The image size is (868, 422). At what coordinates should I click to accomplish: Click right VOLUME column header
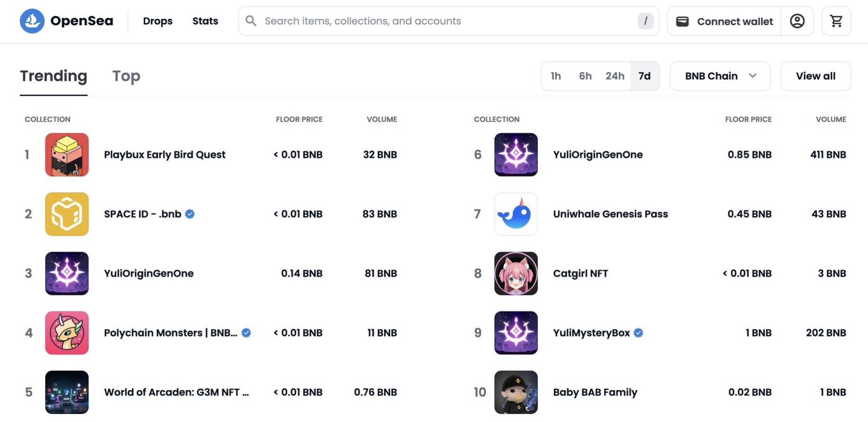coord(831,119)
